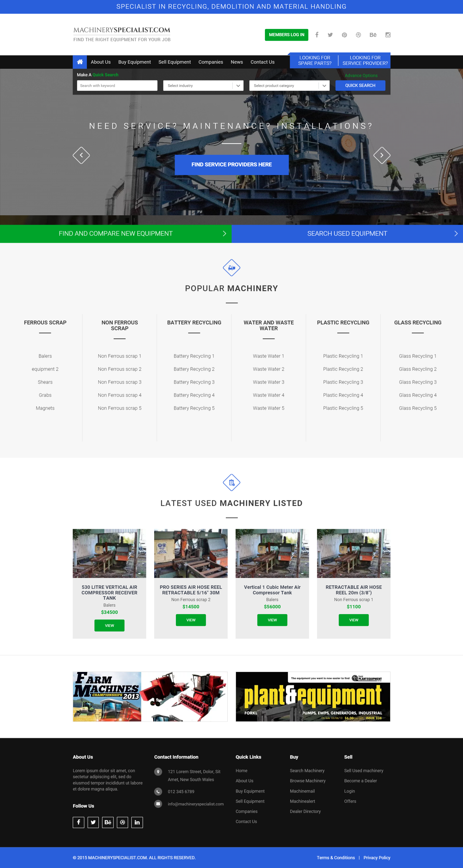Screen dimensions: 463x868
Task: Click the Pinterest icon in the header
Action: 344,35
